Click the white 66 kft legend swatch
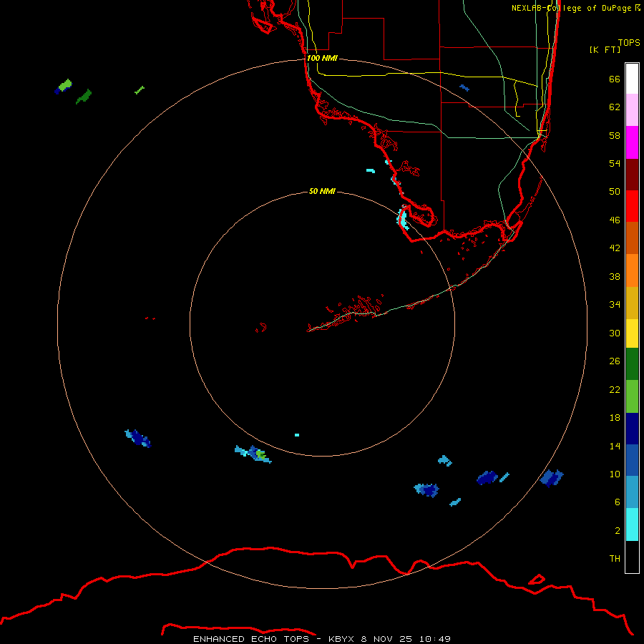Image resolution: width=644 pixels, height=644 pixels. point(632,79)
